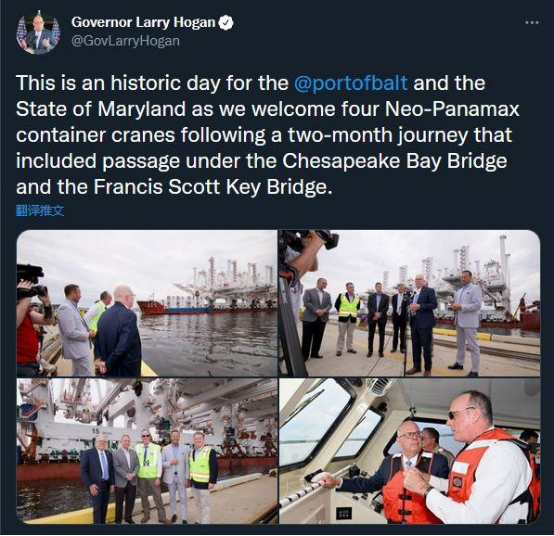The width and height of the screenshot is (554, 536).
Task: Click the Chinese translate tweet link
Action: point(40,211)
